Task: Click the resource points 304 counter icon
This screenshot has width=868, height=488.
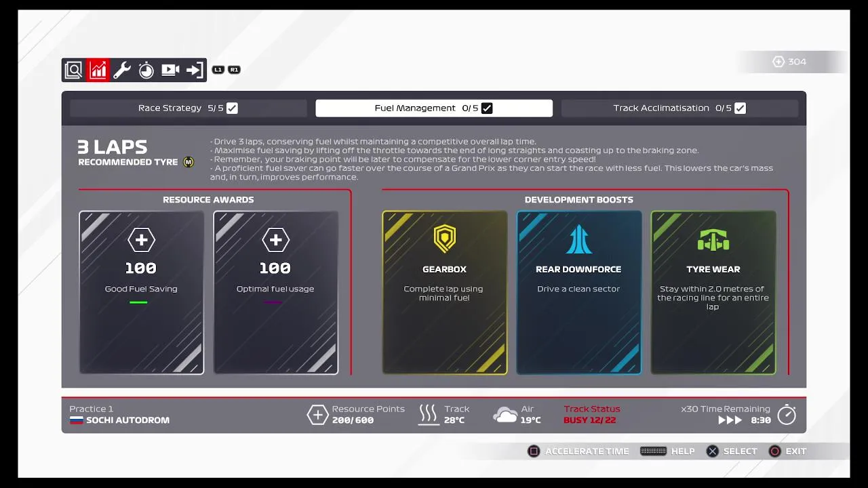Action: pyautogui.click(x=778, y=62)
